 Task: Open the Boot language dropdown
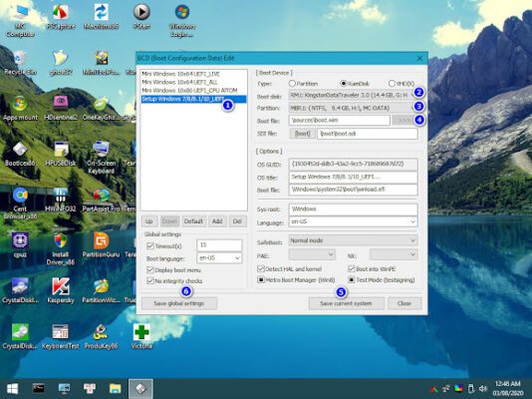click(x=219, y=258)
